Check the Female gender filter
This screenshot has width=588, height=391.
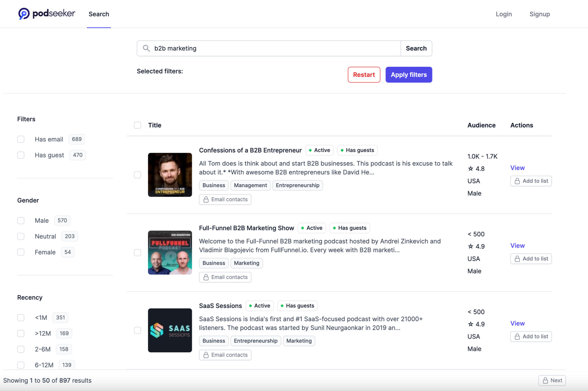[21, 252]
